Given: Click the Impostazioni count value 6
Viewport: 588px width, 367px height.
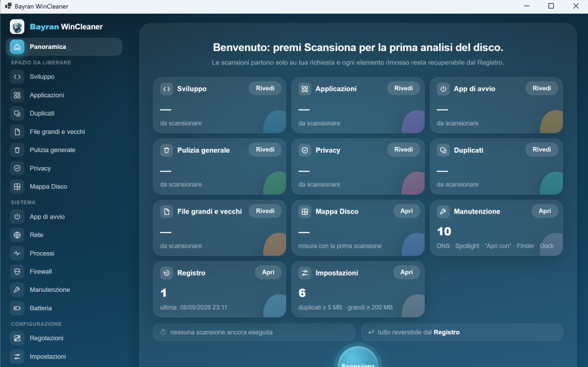Looking at the screenshot, I should pyautogui.click(x=302, y=293).
